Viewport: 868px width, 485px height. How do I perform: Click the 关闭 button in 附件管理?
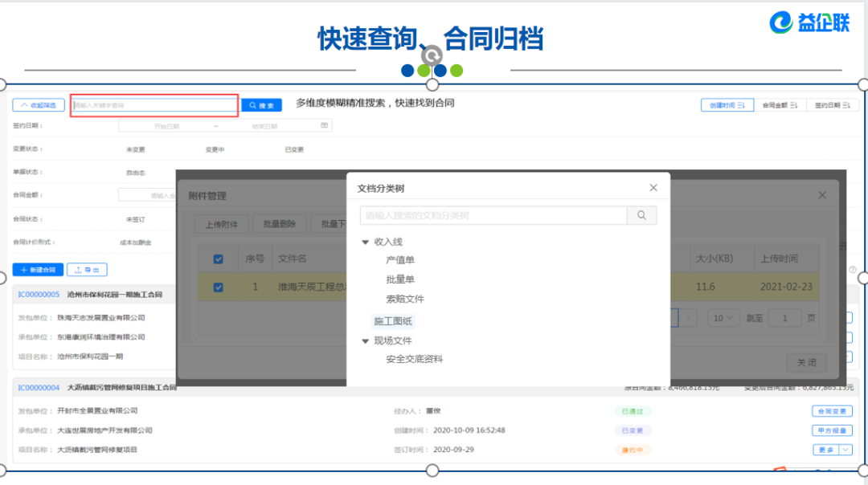coord(807,363)
